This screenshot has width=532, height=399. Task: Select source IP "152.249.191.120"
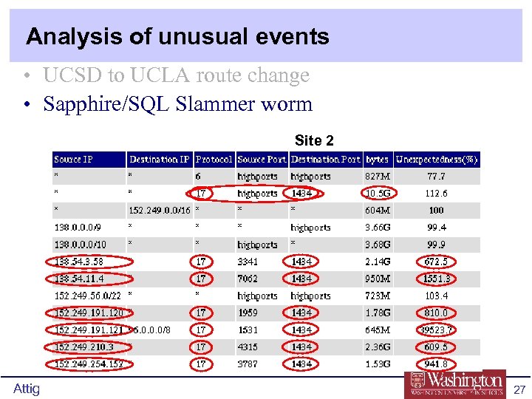click(89, 313)
